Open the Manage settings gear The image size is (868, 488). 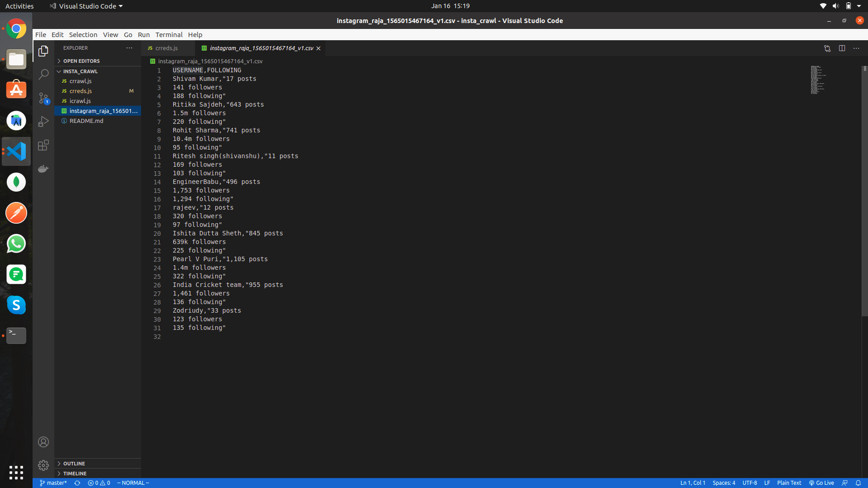pyautogui.click(x=43, y=465)
